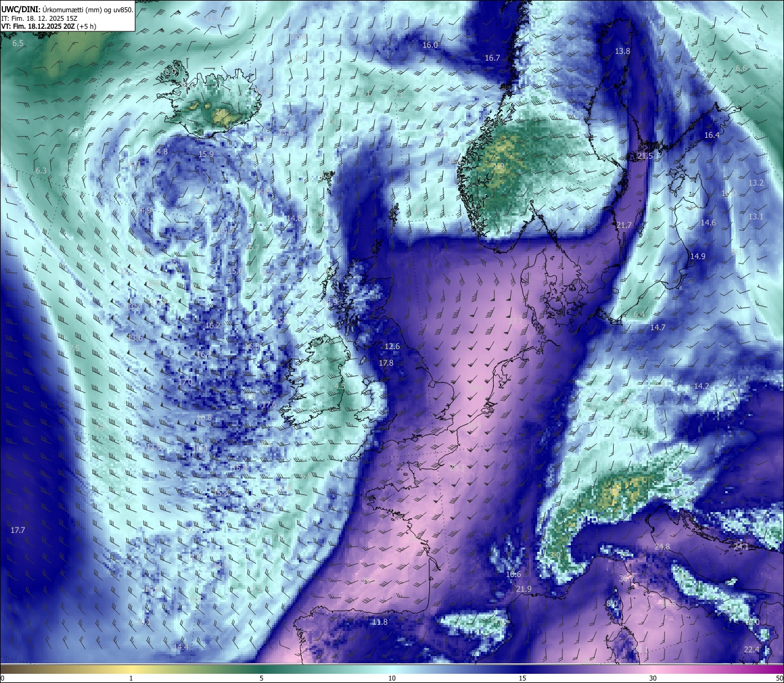This screenshot has width=784, height=683.
Task: Click the 17.8 value label
Action: tap(386, 363)
